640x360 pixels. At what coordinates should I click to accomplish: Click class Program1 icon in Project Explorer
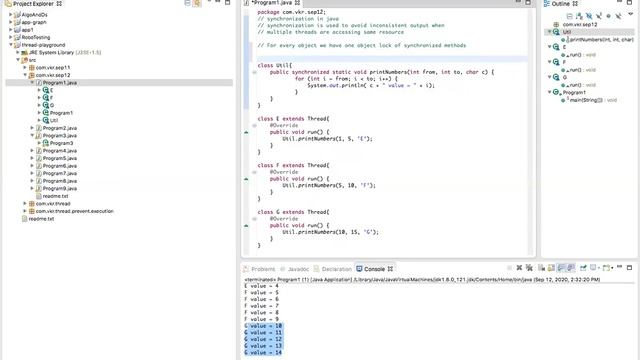(46, 113)
